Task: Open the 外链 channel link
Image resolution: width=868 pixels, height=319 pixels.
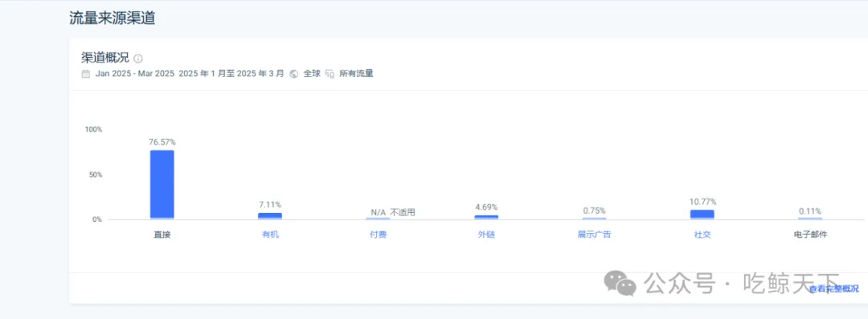Action: point(486,235)
